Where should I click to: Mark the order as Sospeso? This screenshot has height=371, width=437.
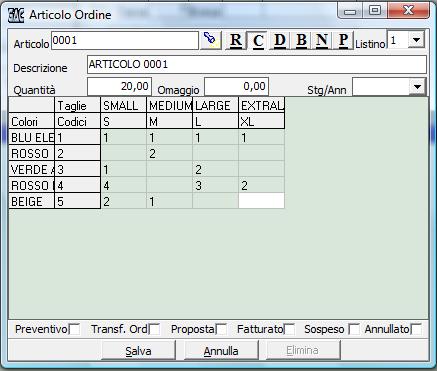click(x=354, y=329)
